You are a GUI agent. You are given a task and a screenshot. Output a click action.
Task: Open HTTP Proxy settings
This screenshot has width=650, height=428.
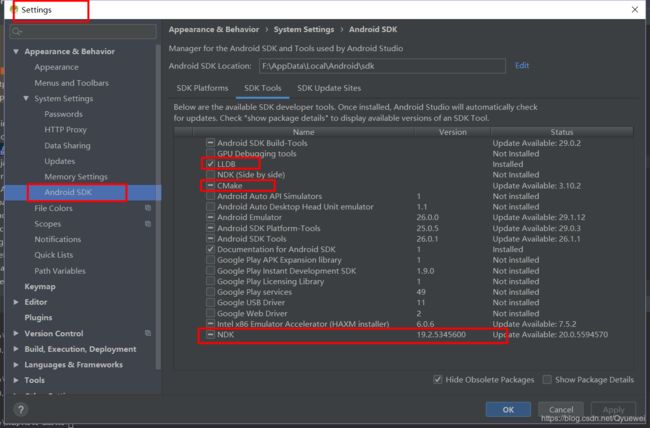[65, 130]
